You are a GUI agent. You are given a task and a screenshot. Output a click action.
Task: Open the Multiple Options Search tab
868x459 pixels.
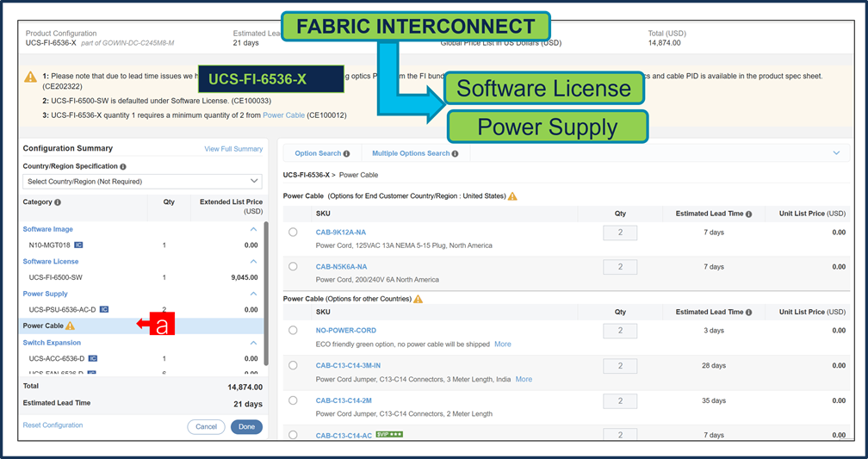(x=415, y=153)
